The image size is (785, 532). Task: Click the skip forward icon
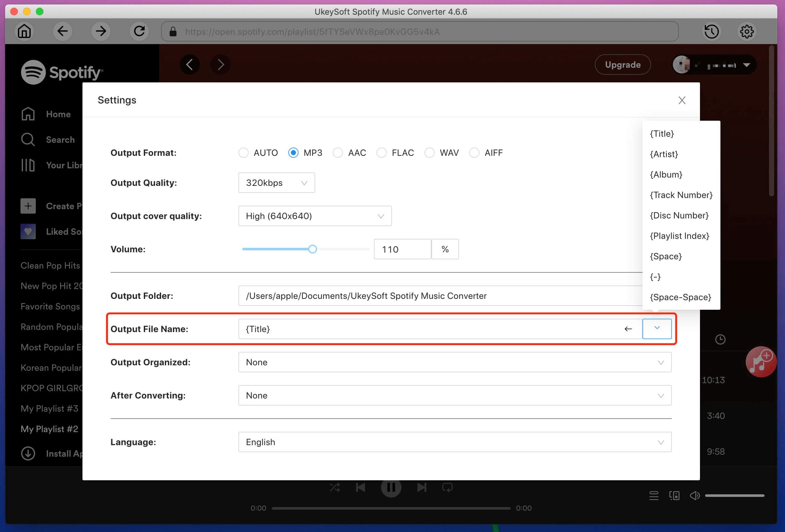click(422, 487)
